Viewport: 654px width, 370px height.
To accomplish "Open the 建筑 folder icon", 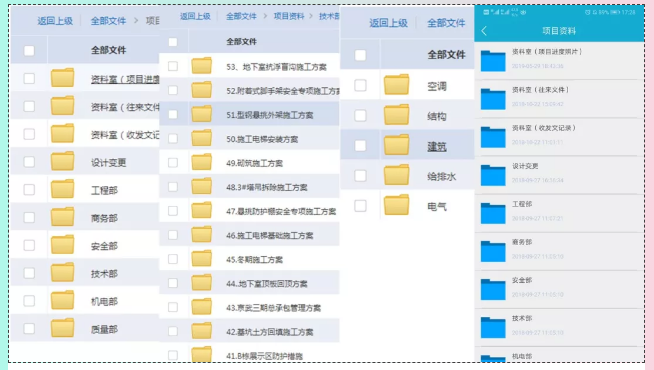I will 396,145.
